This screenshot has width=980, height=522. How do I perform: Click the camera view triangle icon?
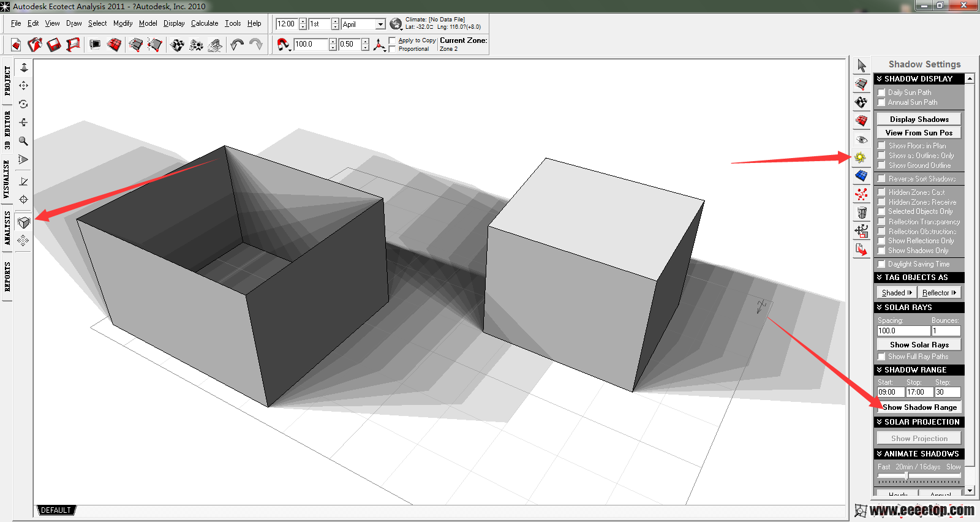(23, 159)
